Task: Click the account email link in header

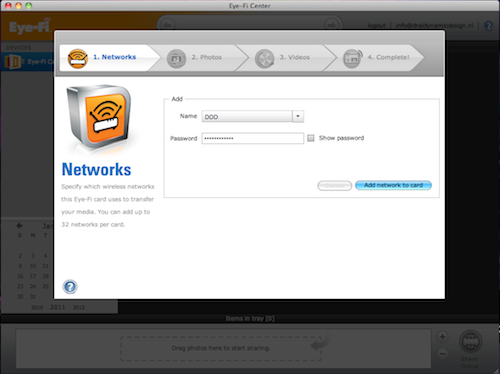Action: [x=434, y=26]
